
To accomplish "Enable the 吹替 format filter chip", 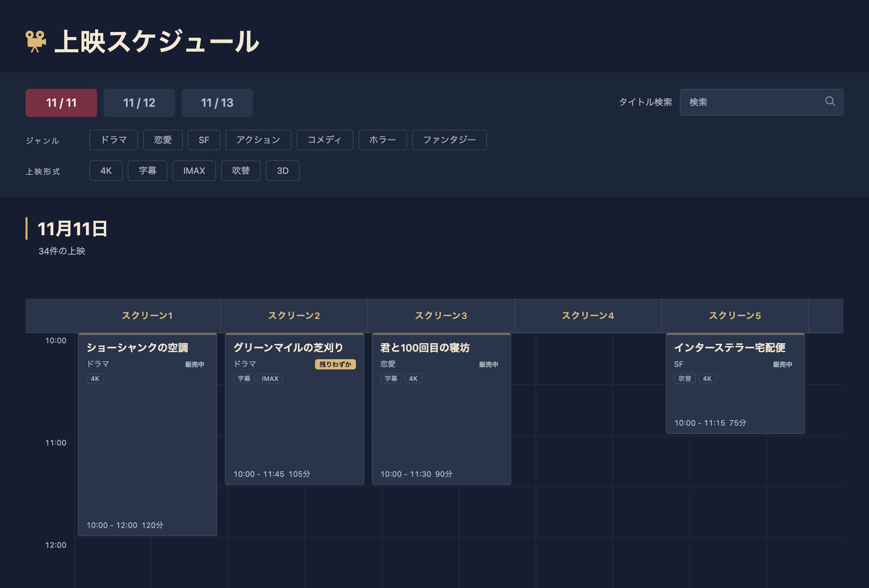I will tap(241, 171).
